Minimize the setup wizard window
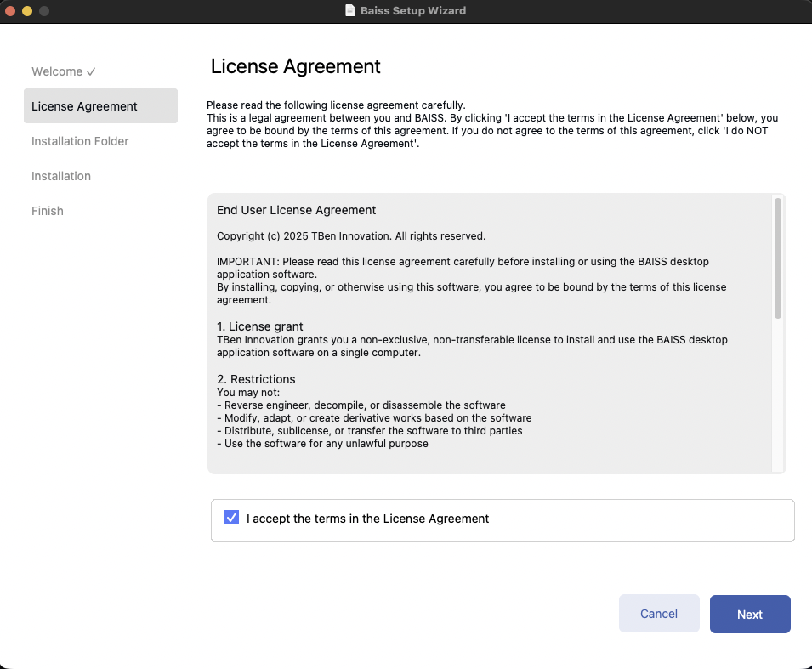This screenshot has width=812, height=669. [27, 11]
